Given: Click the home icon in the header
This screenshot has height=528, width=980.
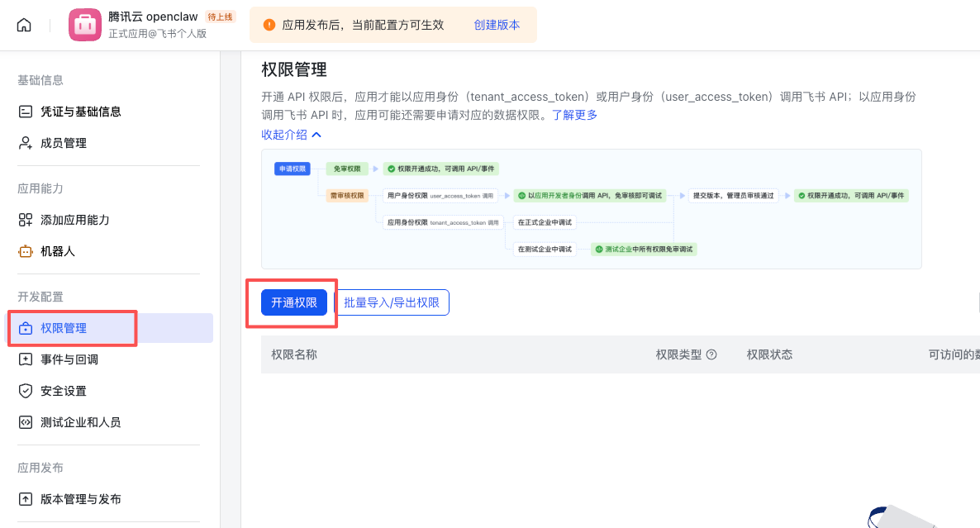Looking at the screenshot, I should click(x=24, y=25).
